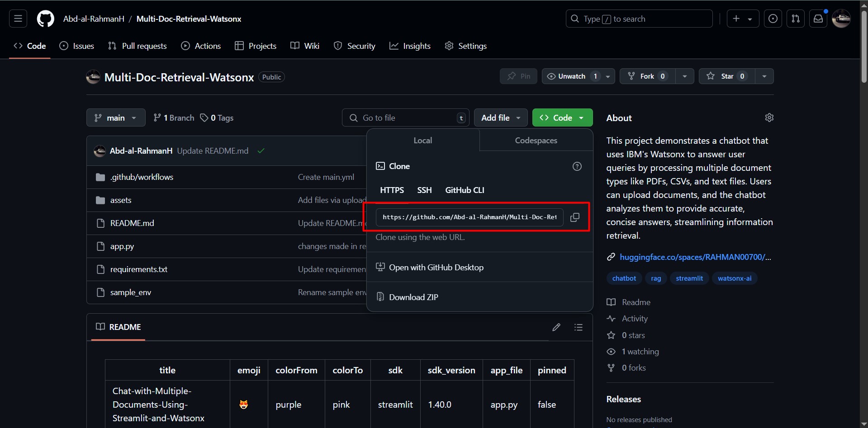Open the repository Settings tab
This screenshot has width=868, height=428.
[466, 46]
